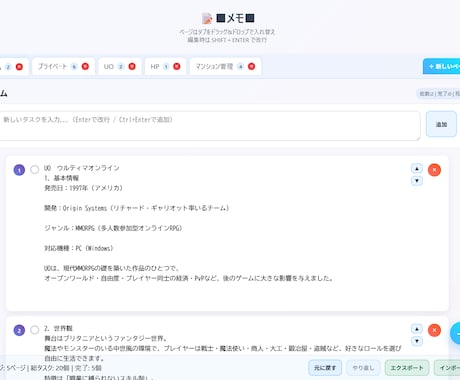This screenshot has height=380, width=460.
Task: Select the HP tab
Action: (x=165, y=66)
